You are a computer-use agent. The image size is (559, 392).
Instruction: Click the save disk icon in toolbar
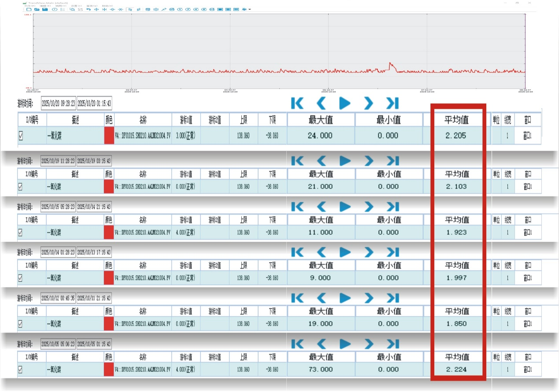pyautogui.click(x=45, y=9)
